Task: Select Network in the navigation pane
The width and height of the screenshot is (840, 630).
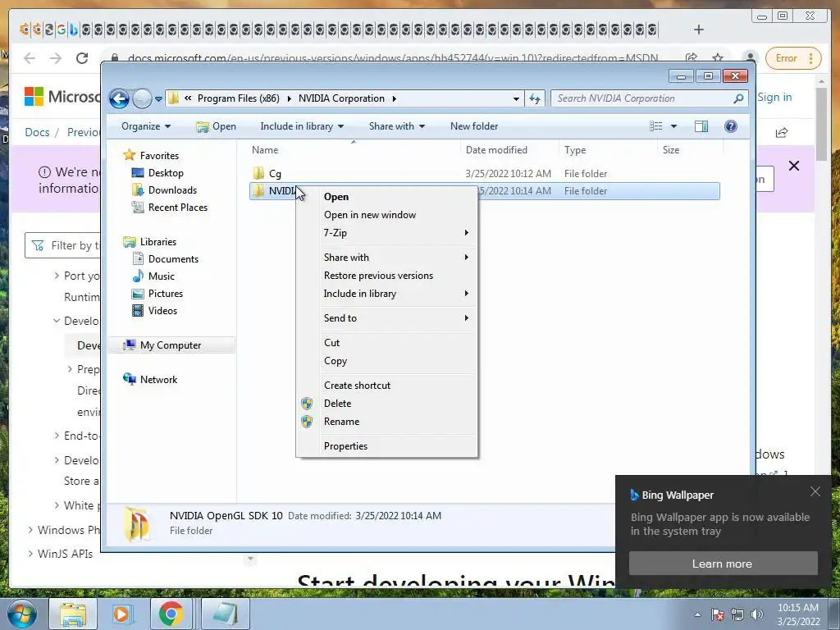Action: pyautogui.click(x=158, y=379)
